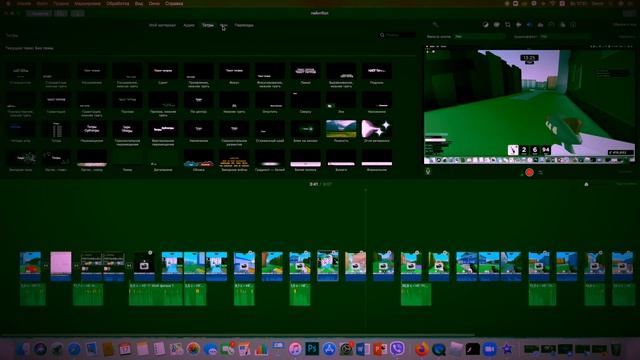Open Photoshop from the Dock
Image resolution: width=640 pixels, height=360 pixels.
312,349
